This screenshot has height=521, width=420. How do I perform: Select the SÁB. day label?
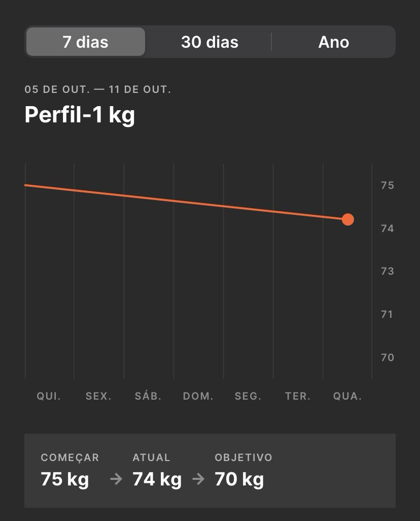[148, 396]
